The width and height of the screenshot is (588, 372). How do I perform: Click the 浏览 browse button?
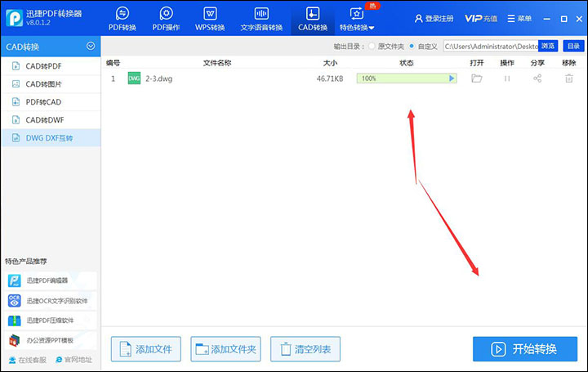point(548,46)
